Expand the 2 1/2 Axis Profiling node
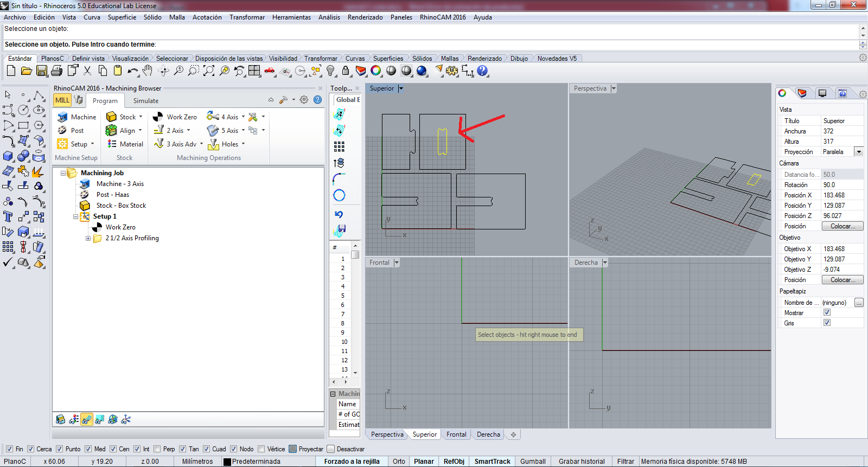868x467 pixels. click(x=88, y=238)
